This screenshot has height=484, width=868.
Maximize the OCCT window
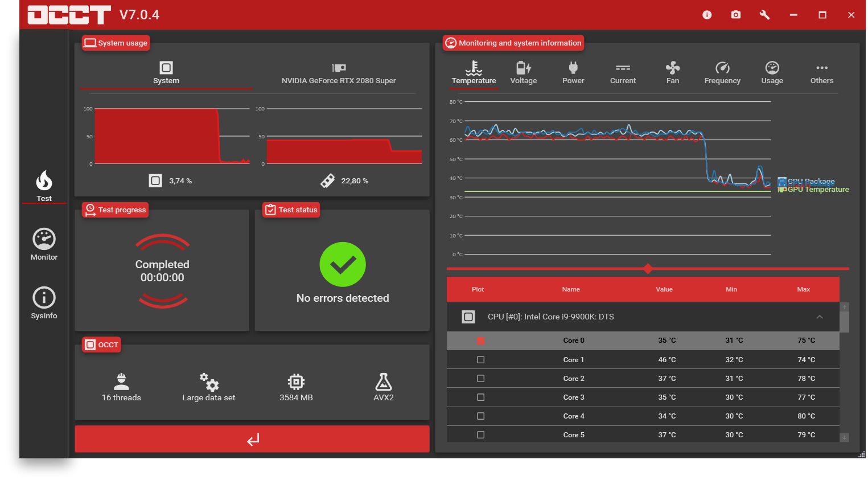(x=822, y=15)
